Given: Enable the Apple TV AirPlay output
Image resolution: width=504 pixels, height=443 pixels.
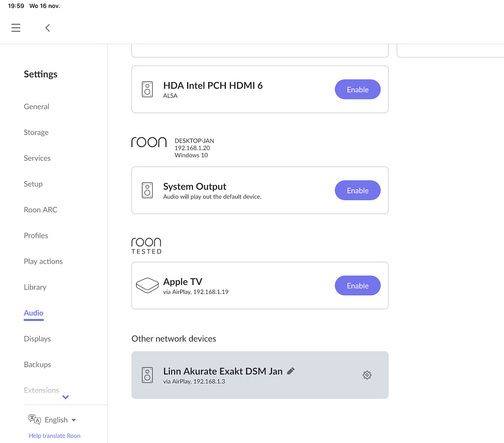Looking at the screenshot, I should click(x=357, y=285).
